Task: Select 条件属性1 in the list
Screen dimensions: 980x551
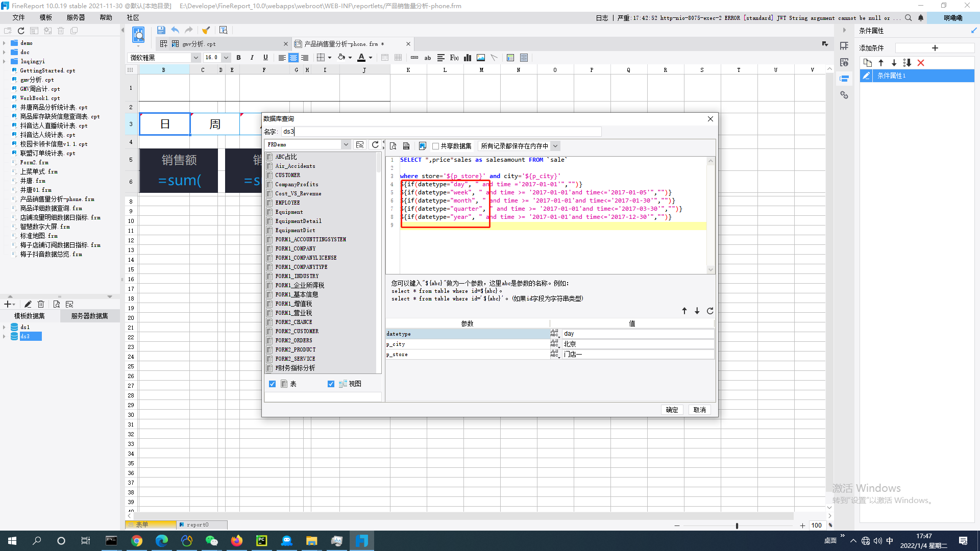Action: pos(917,76)
